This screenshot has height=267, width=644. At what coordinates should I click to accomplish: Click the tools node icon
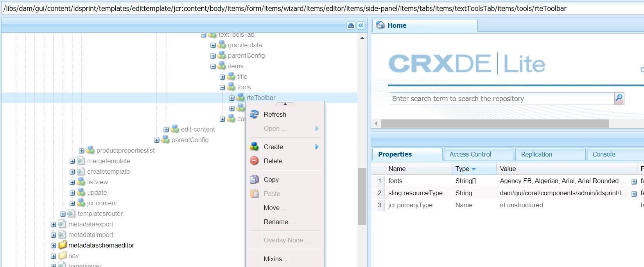click(x=231, y=87)
